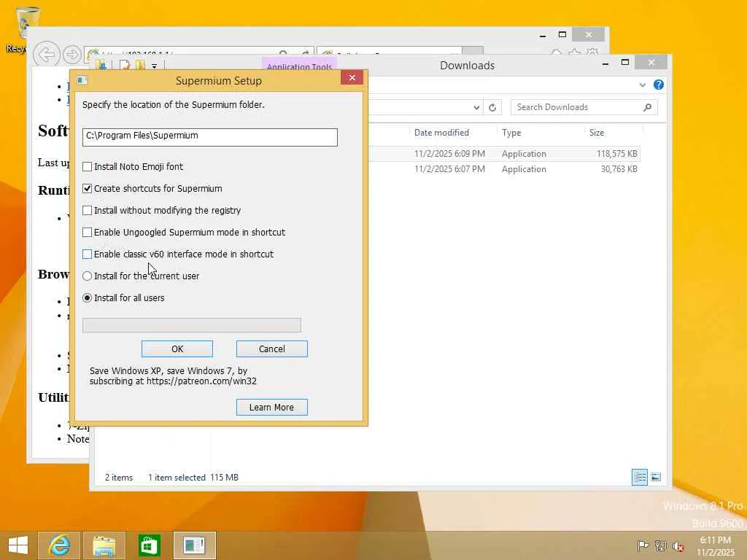Open Explorer quick access toolbar customize arrow

coord(155,66)
